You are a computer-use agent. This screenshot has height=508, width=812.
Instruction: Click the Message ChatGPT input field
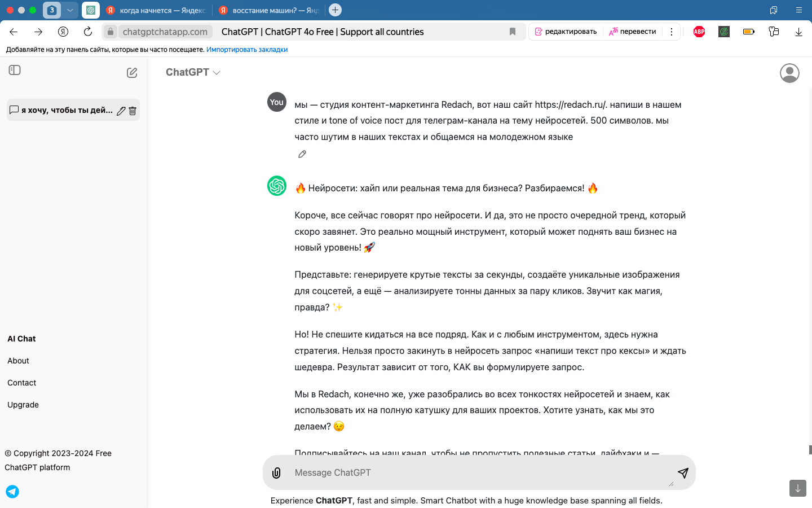click(x=479, y=472)
